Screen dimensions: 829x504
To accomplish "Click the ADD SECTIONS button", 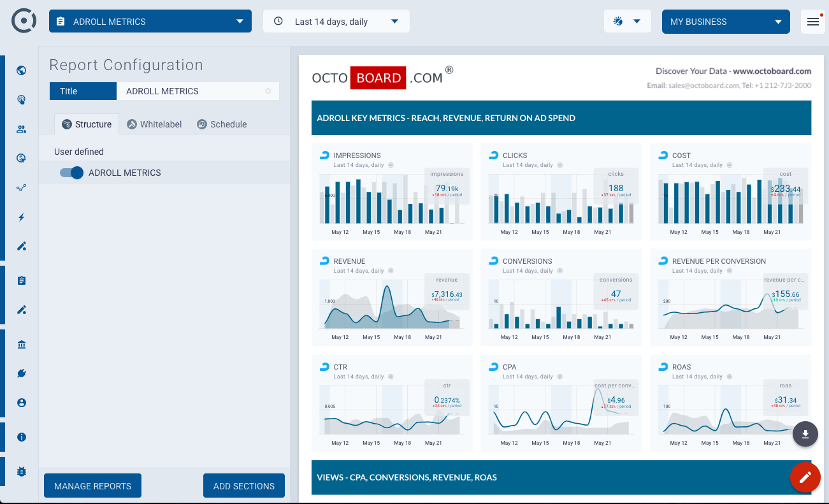I will (244, 486).
